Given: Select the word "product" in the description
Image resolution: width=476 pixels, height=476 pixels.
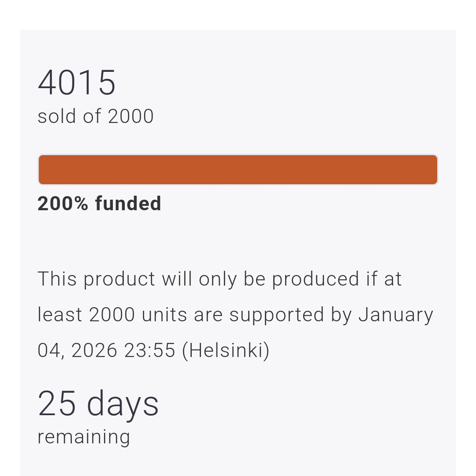Looking at the screenshot, I should coord(119,280).
